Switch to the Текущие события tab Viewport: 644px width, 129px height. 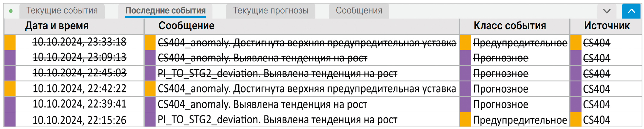[62, 11]
